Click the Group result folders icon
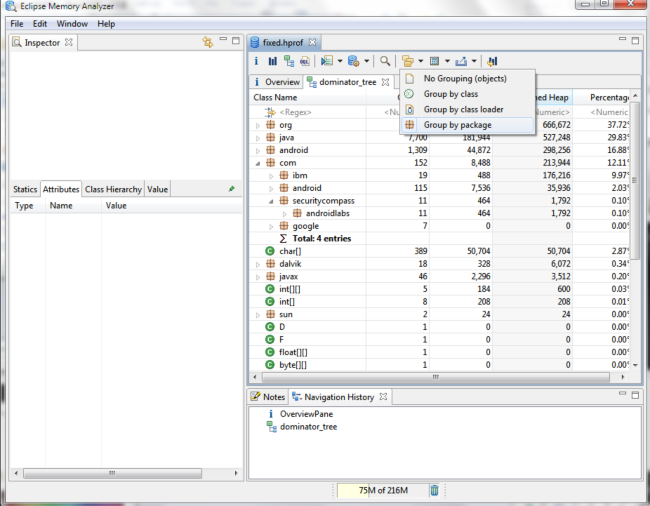 pyautogui.click(x=408, y=61)
